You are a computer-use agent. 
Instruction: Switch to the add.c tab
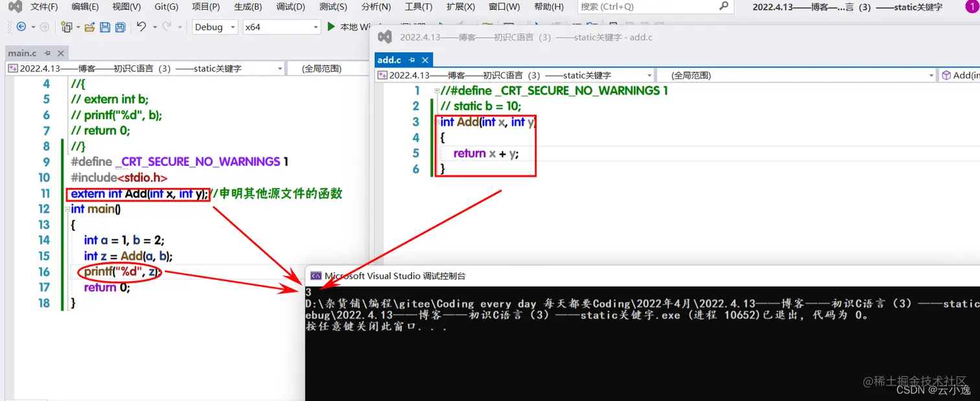click(390, 60)
